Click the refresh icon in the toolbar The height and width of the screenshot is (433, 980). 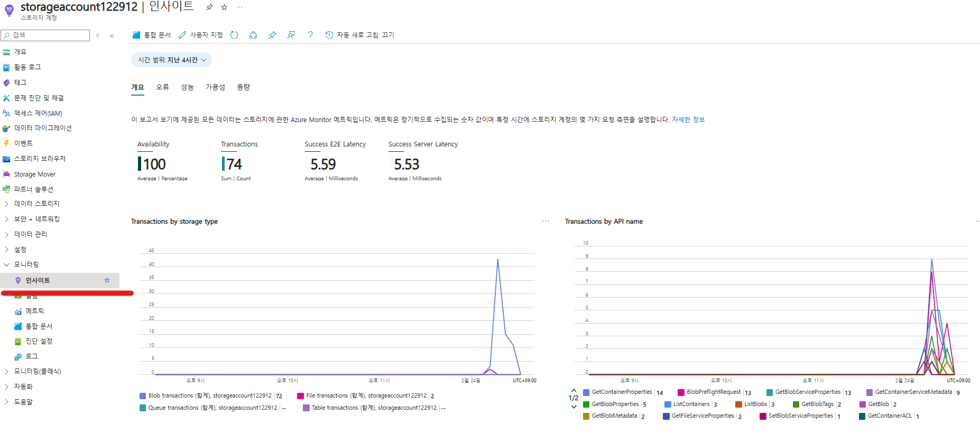click(234, 35)
